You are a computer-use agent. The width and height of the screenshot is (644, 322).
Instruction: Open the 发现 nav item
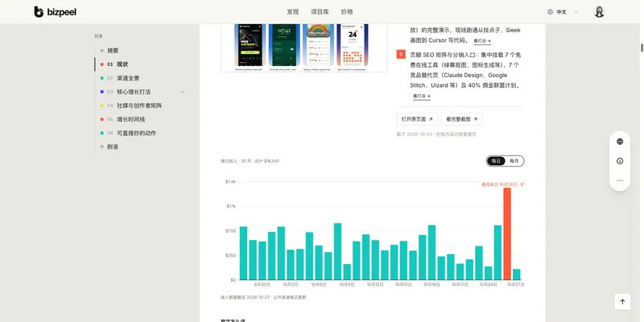click(292, 12)
